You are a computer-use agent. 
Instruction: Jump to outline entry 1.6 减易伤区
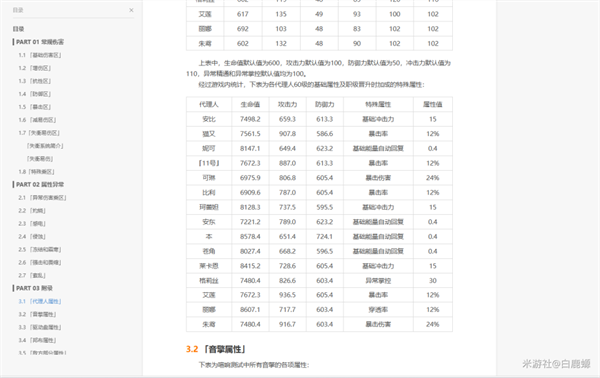37,120
